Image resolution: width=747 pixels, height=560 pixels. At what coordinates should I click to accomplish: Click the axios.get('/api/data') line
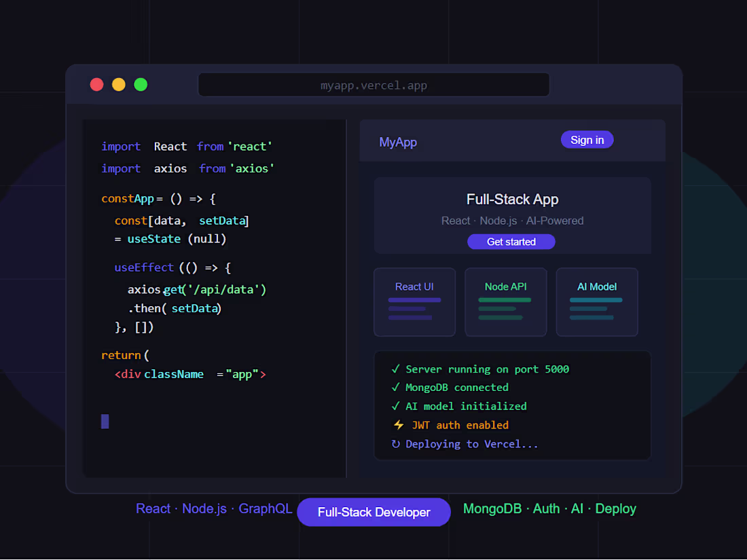pos(197,290)
